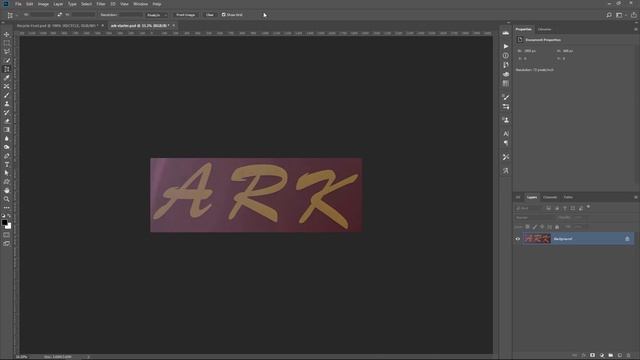Select the Dodge tool
Viewport: 640px width, 360px height.
click(7, 147)
